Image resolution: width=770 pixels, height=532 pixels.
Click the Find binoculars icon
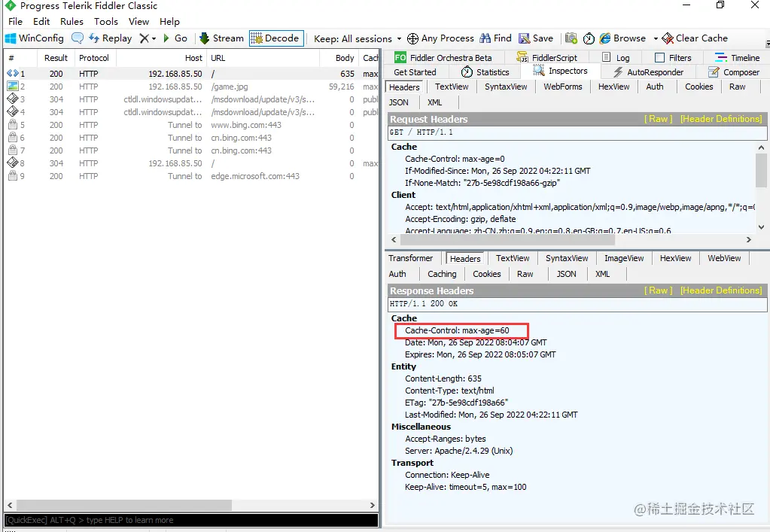(485, 38)
